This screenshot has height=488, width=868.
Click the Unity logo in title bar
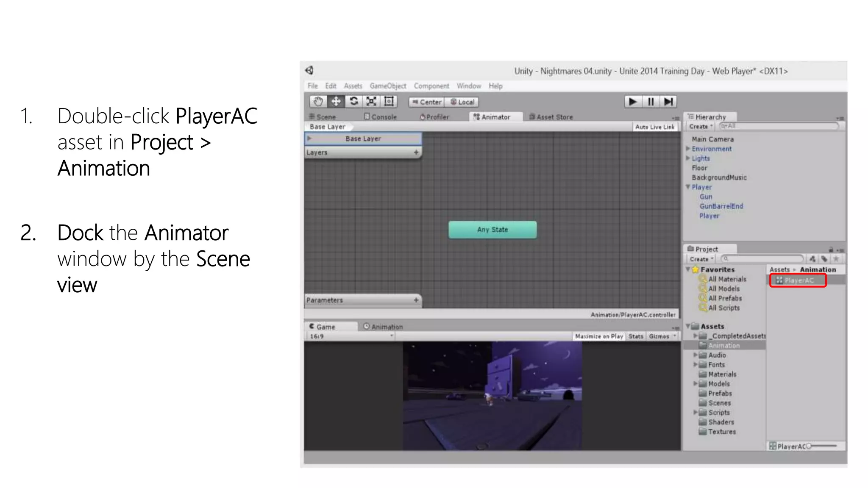(310, 70)
